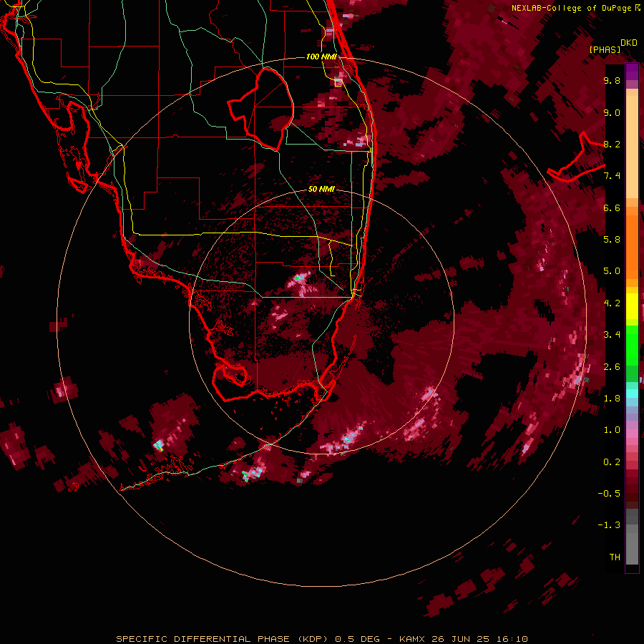644x644 pixels.
Task: Select the -0.5 scale value
Action: click(x=609, y=494)
